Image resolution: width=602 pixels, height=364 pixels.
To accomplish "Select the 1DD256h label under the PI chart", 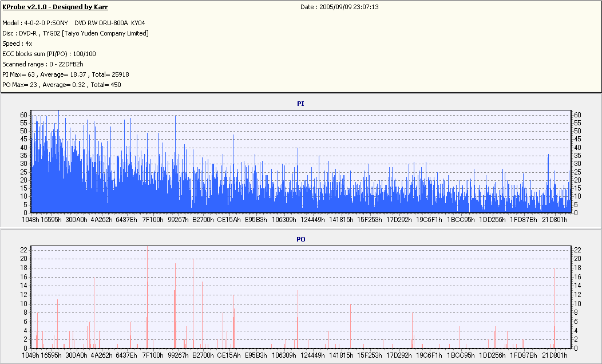I will [492, 220].
